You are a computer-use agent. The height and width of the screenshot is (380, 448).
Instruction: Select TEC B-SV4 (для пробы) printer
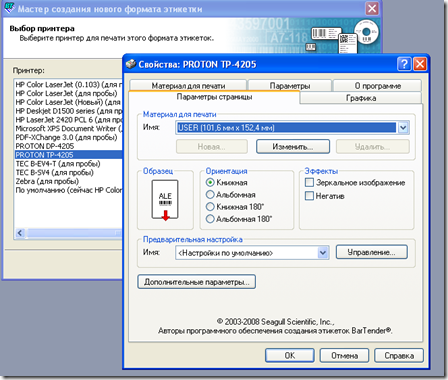point(69,173)
